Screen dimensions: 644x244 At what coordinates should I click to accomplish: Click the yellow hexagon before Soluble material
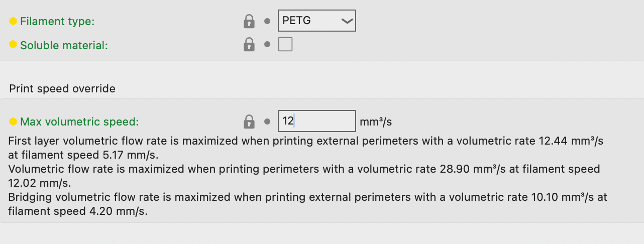(x=13, y=45)
